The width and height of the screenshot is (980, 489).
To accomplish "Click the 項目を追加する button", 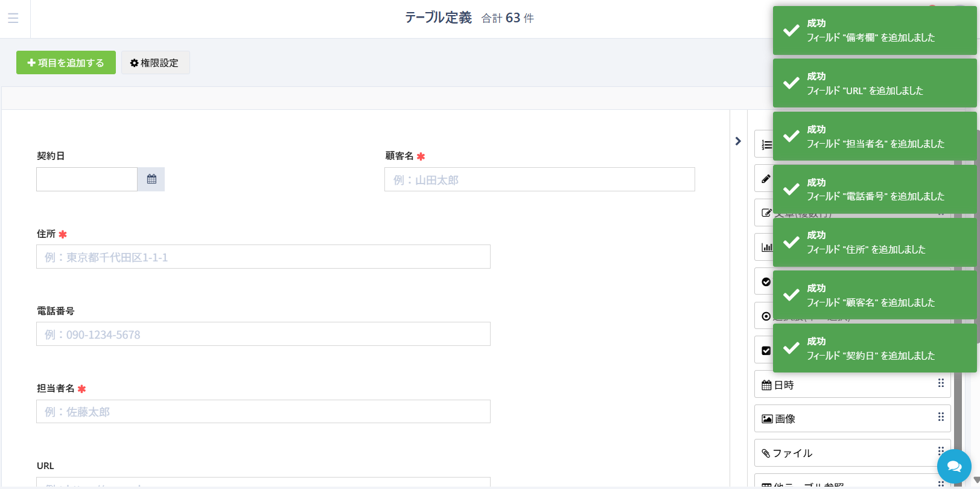I will [x=66, y=63].
